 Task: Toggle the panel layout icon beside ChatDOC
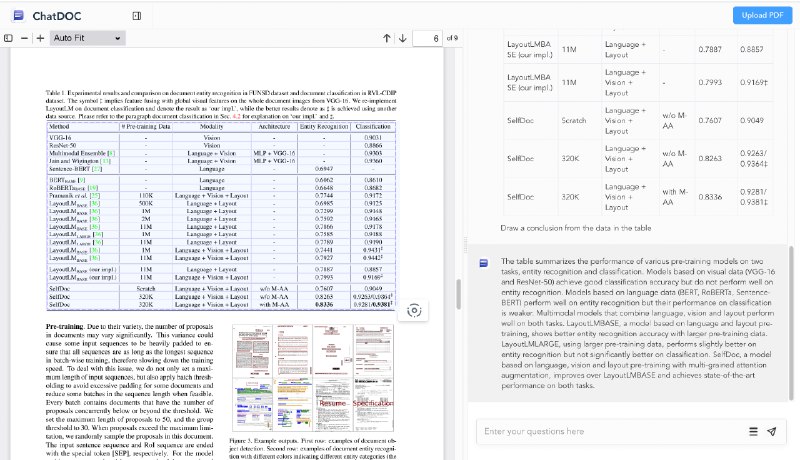pos(137,16)
